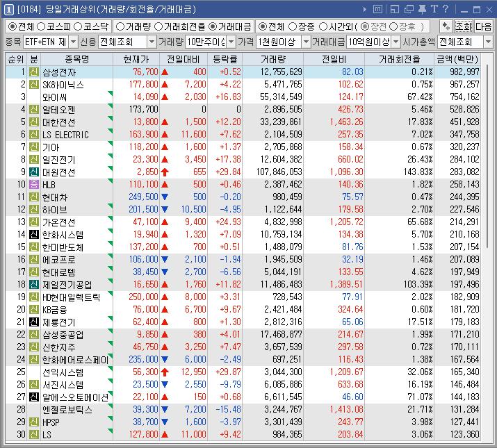This screenshot has height=448, width=497.
Task: Sort by the 종목명 column header
Action: coord(76,59)
